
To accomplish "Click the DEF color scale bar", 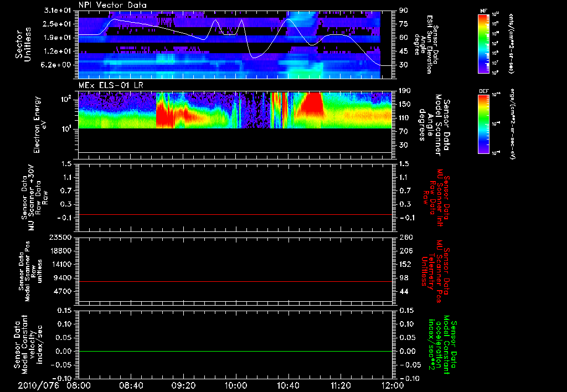I will [x=483, y=125].
